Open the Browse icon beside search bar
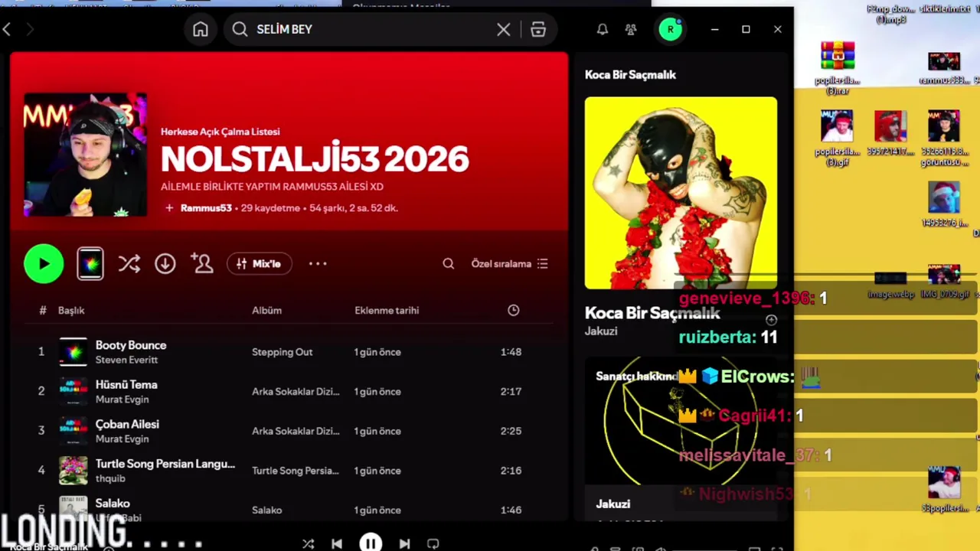This screenshot has height=551, width=980. pyautogui.click(x=538, y=29)
